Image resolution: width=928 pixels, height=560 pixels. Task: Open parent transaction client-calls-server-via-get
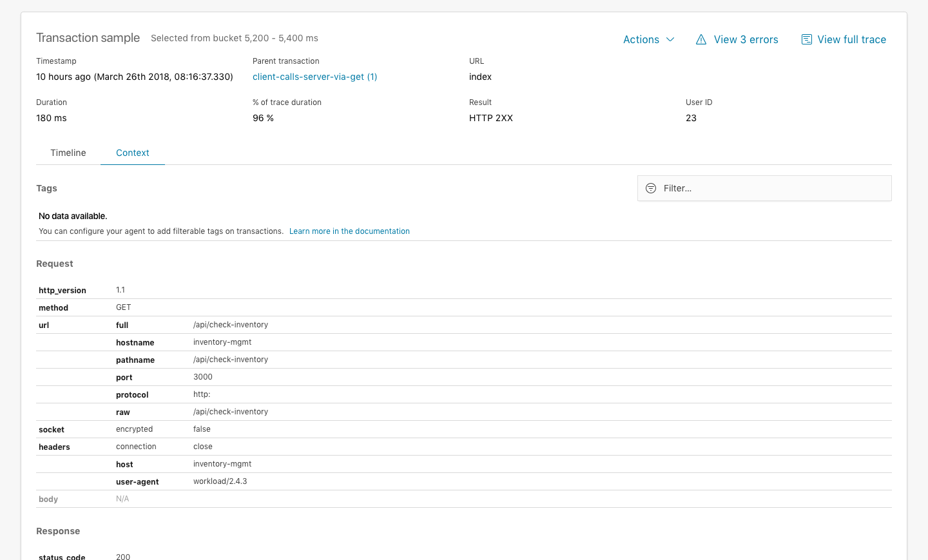coord(314,77)
